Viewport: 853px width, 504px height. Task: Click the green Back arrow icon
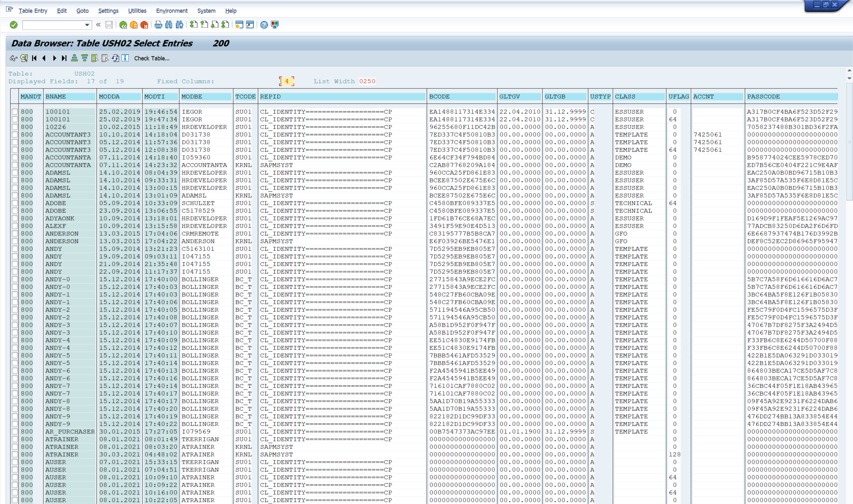click(x=123, y=25)
